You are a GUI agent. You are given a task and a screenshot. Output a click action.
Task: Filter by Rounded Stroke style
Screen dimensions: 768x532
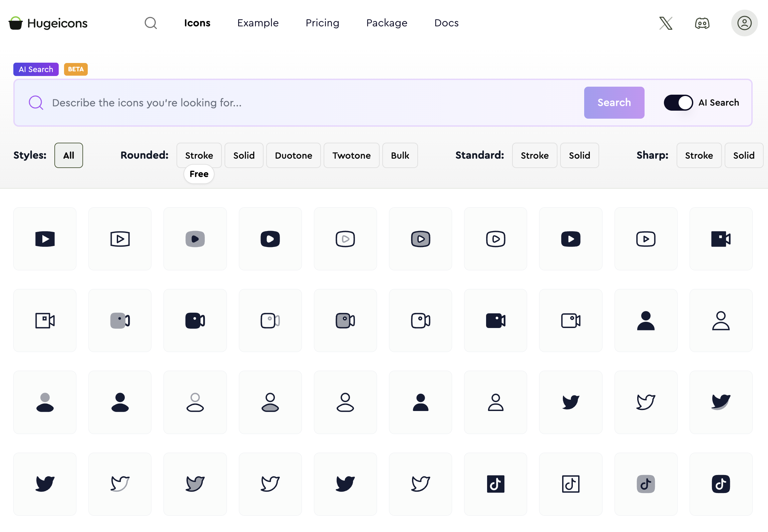(199, 155)
